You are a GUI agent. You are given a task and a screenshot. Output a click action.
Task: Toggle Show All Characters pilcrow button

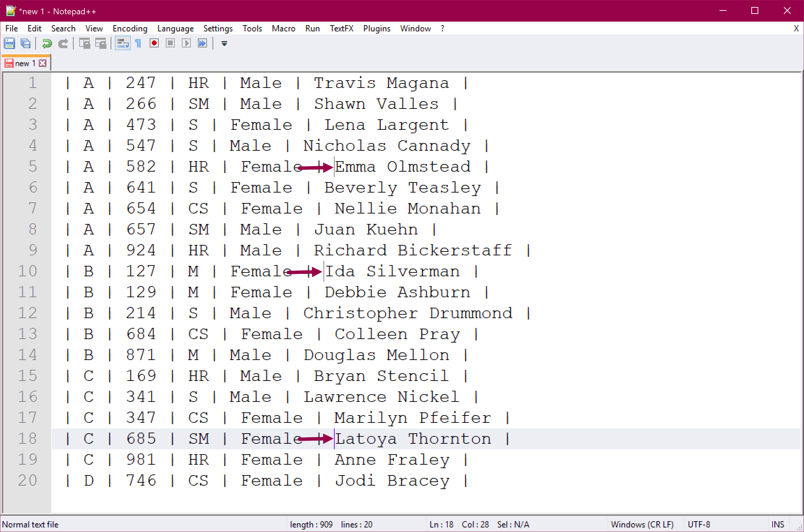(138, 43)
